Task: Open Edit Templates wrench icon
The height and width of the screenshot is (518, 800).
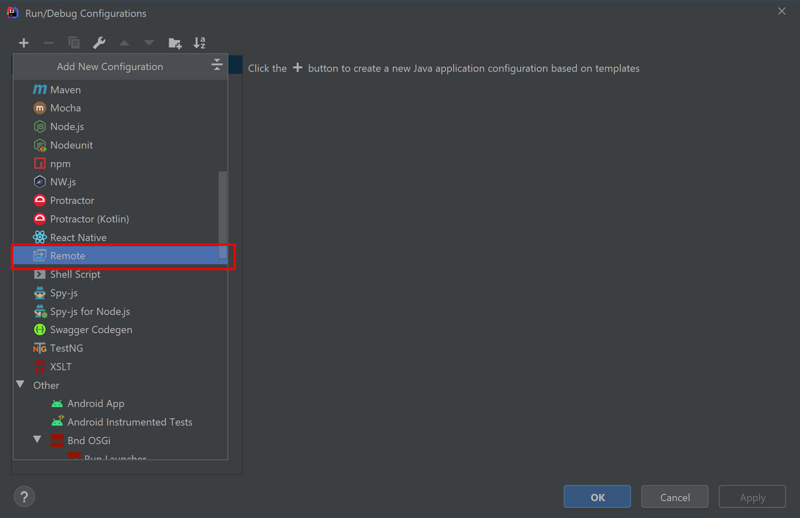Action: [x=99, y=43]
